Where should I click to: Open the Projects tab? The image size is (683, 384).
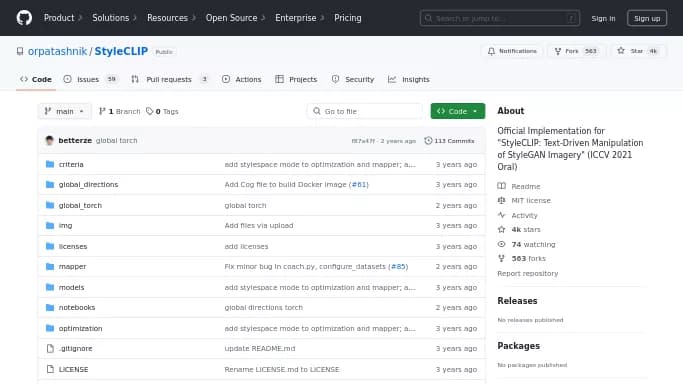(x=296, y=79)
